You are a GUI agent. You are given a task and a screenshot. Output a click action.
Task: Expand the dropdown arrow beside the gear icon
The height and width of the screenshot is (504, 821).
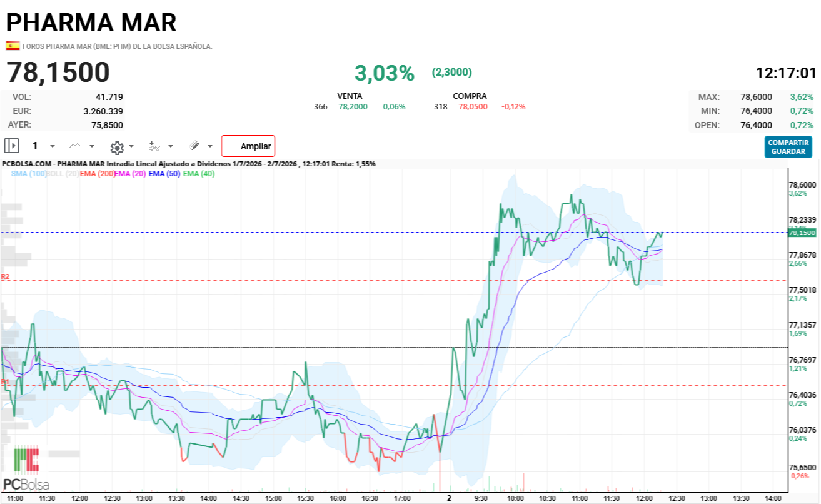click(x=131, y=147)
